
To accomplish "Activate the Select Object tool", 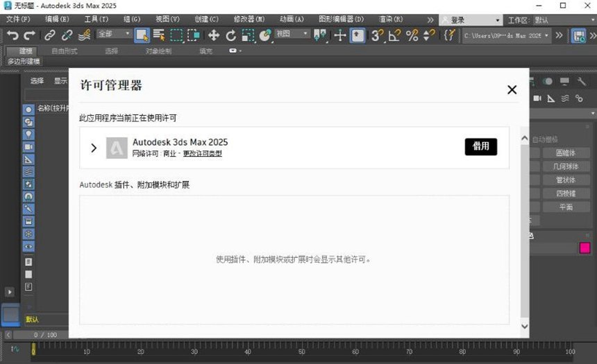I will coord(142,35).
